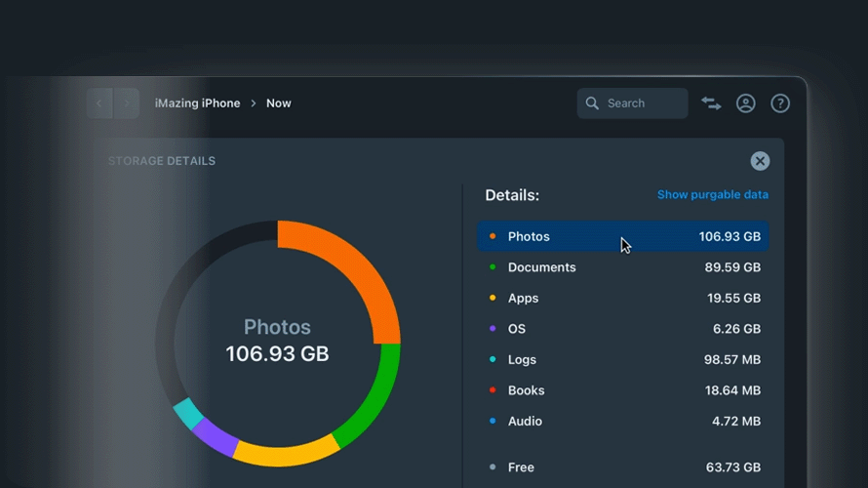Click the forward navigation arrow
Screen dimensions: 868x488
point(127,103)
